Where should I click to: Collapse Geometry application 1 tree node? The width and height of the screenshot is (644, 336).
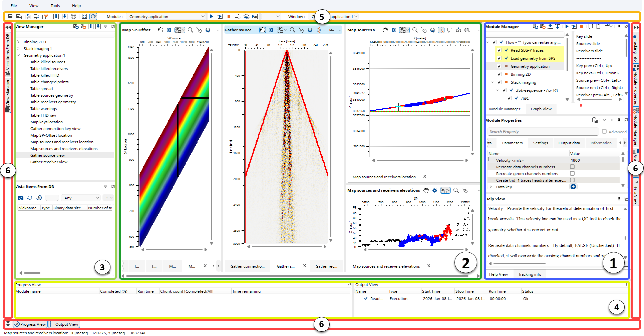point(18,55)
